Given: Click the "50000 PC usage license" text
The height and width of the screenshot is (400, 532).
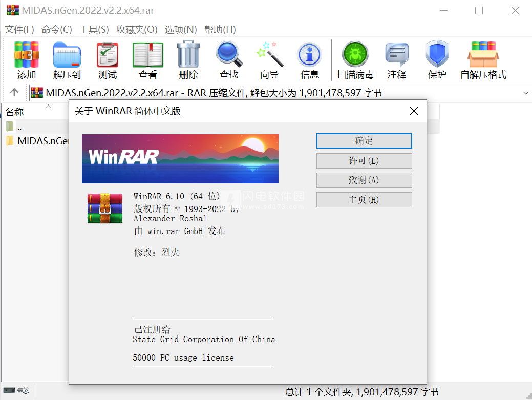Looking at the screenshot, I should click(x=183, y=357).
